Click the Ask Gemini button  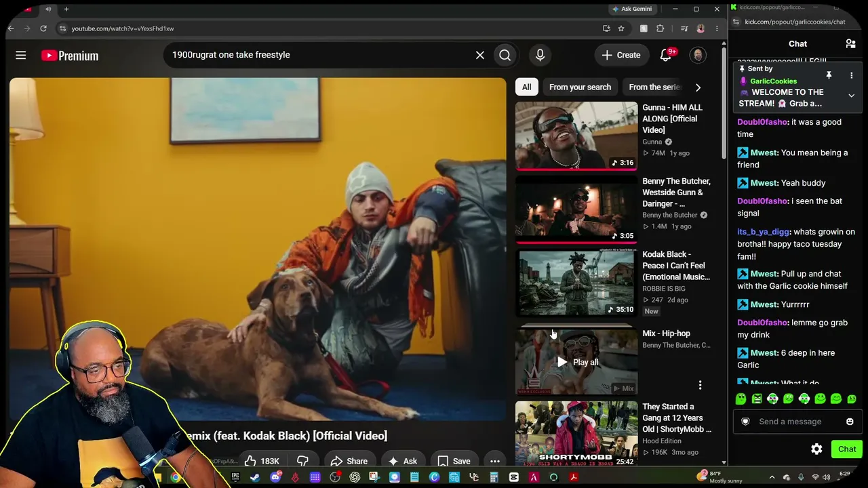[632, 9]
